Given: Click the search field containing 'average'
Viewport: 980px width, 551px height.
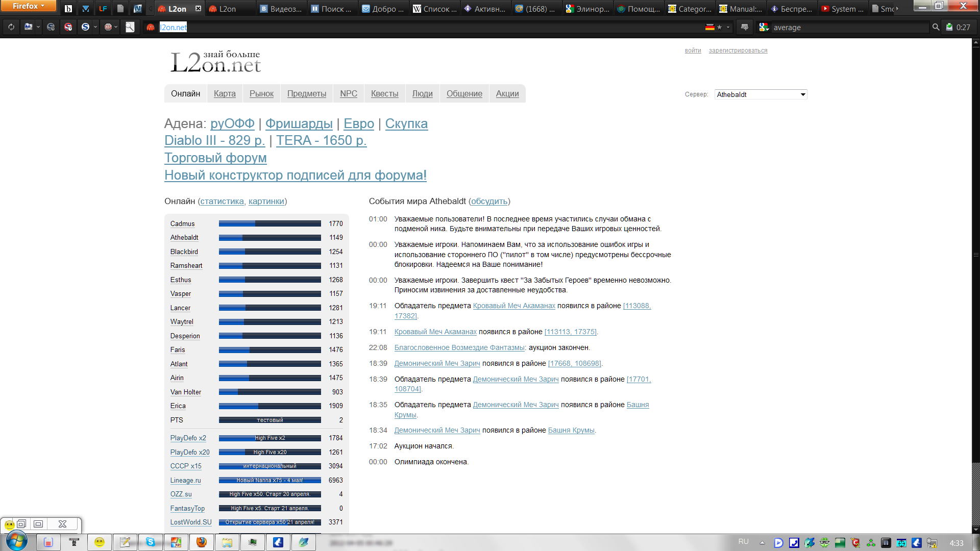Looking at the screenshot, I should [850, 27].
